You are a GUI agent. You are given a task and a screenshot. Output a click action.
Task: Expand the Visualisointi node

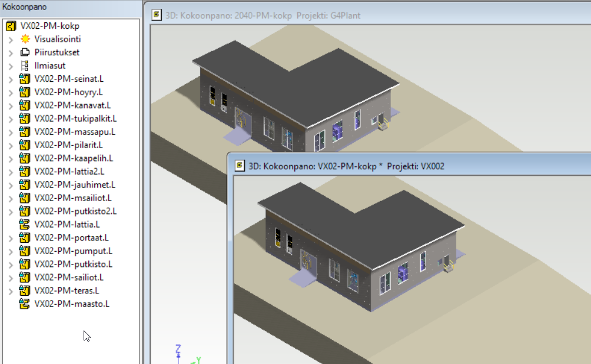point(11,39)
